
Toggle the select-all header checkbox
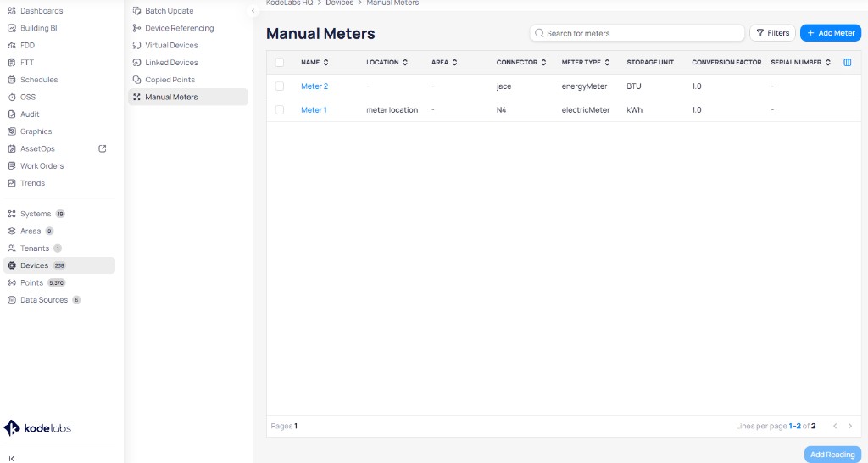[x=280, y=63]
